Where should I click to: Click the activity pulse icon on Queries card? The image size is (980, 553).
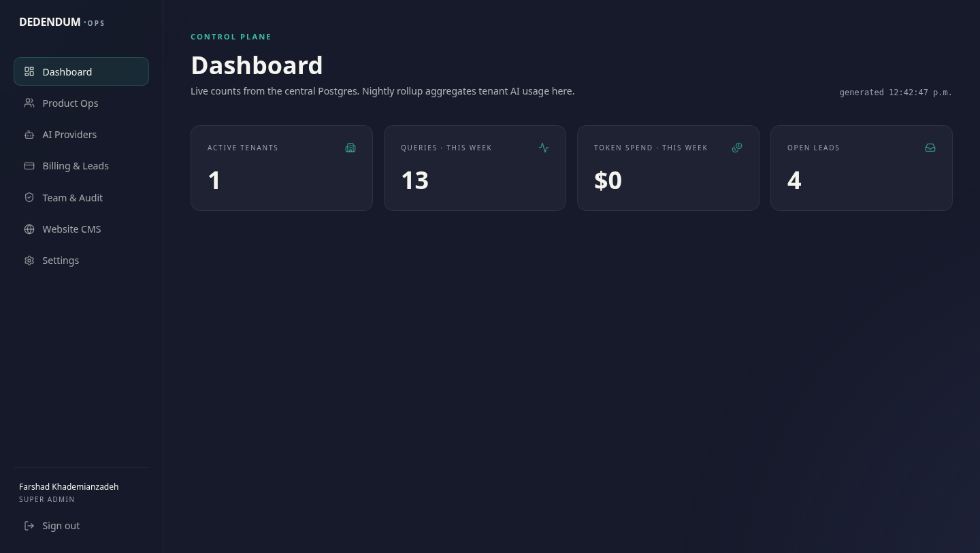[544, 148]
